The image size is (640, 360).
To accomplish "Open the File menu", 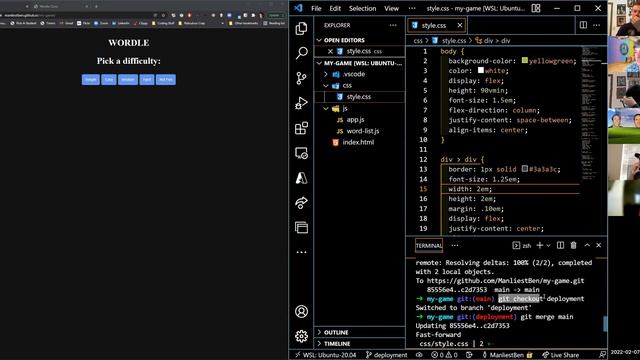I will click(316, 8).
